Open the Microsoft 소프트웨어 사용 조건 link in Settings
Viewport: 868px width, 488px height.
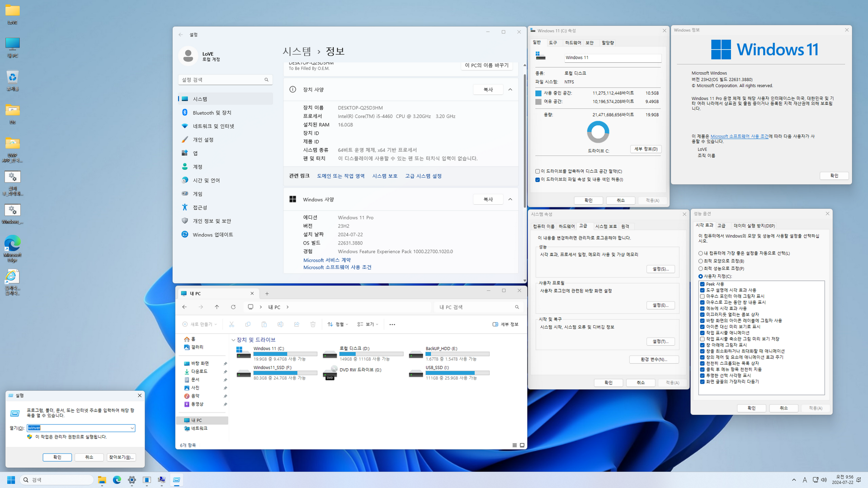pos(337,267)
